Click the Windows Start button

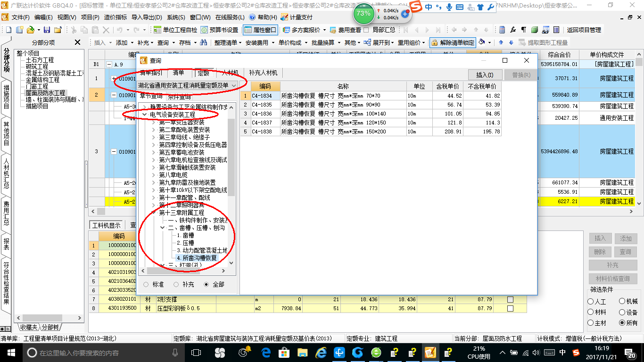tap(10, 352)
